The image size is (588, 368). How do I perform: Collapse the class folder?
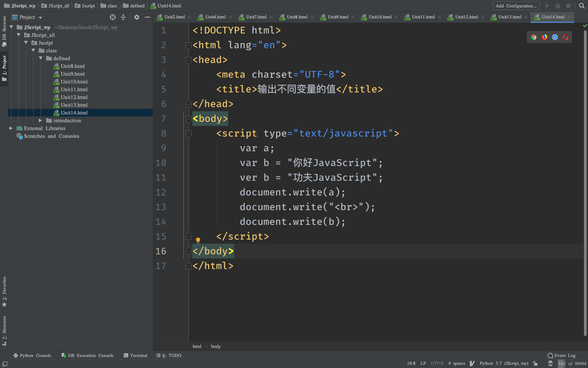pos(33,50)
